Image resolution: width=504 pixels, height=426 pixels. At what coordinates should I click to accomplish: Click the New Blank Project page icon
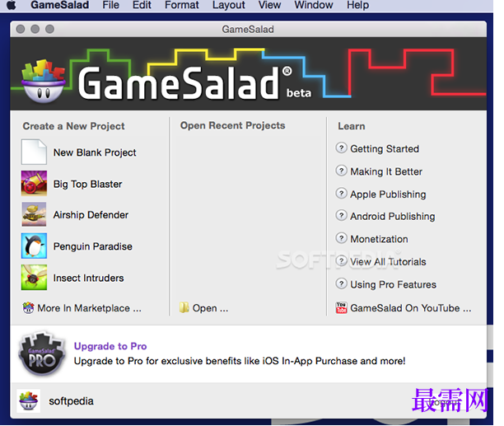click(x=34, y=152)
